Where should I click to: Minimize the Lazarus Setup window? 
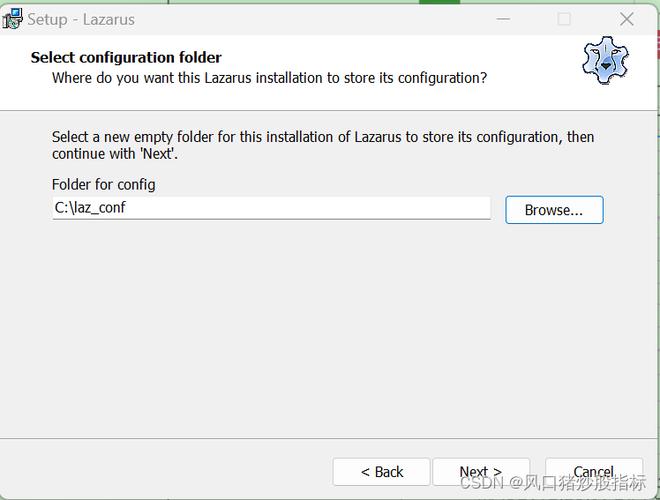(x=503, y=19)
